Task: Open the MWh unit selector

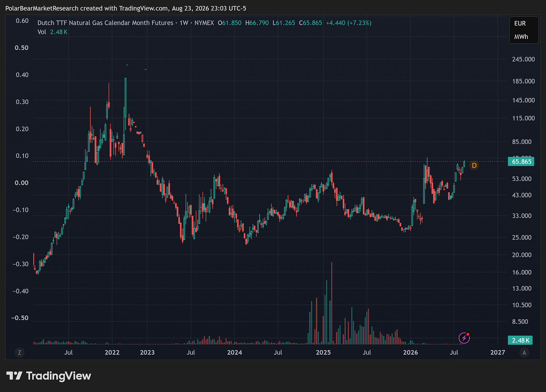Action: coord(521,37)
